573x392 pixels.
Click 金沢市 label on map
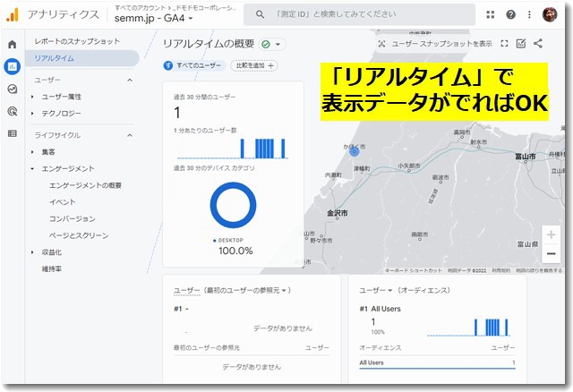tap(338, 213)
